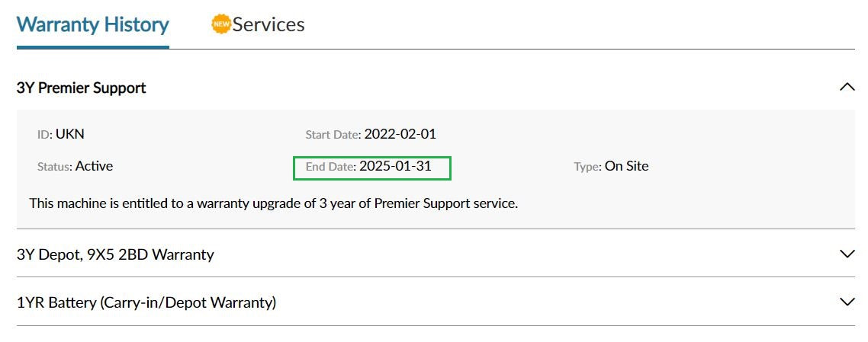Click the end date value 2025-01-31

pyautogui.click(x=395, y=166)
